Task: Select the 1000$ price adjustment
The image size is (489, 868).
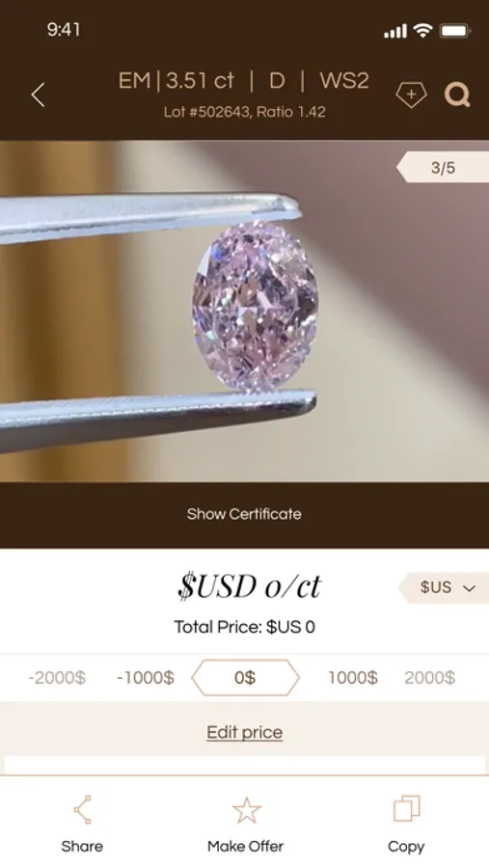Action: point(353,678)
